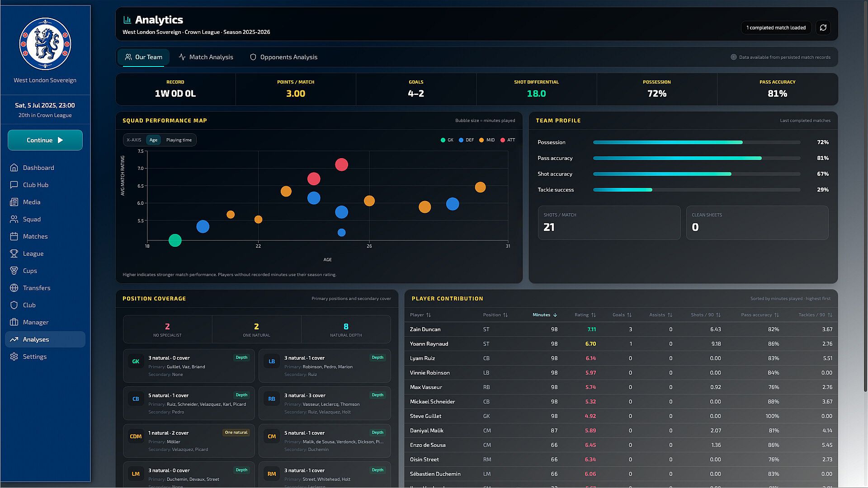Switch to the Match Analysis tab
The image size is (868, 488).
pos(206,57)
